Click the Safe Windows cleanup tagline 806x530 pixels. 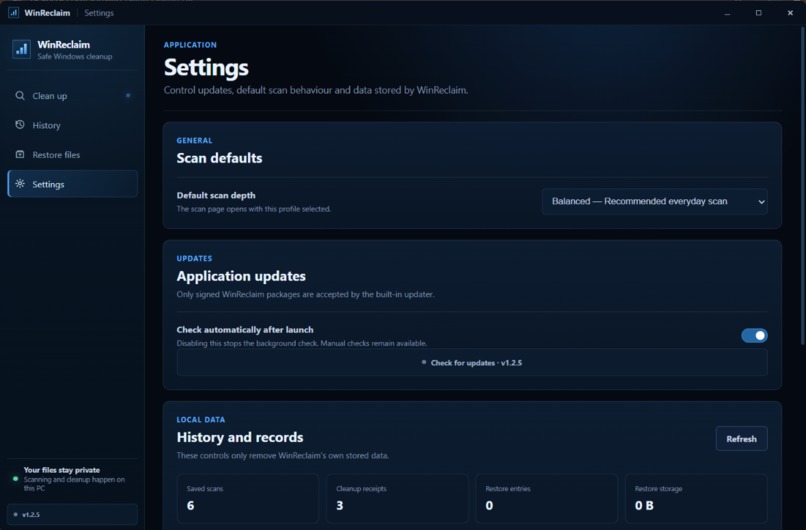tap(75, 57)
